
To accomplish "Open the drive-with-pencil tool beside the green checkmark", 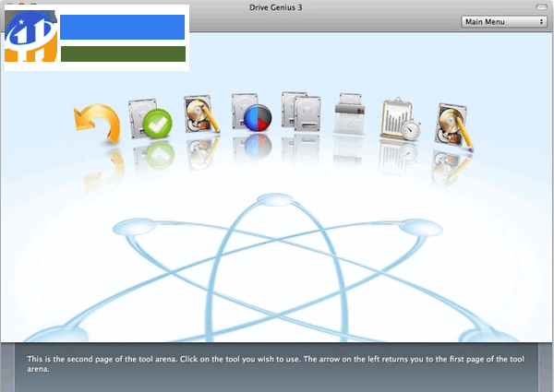I will [x=201, y=114].
